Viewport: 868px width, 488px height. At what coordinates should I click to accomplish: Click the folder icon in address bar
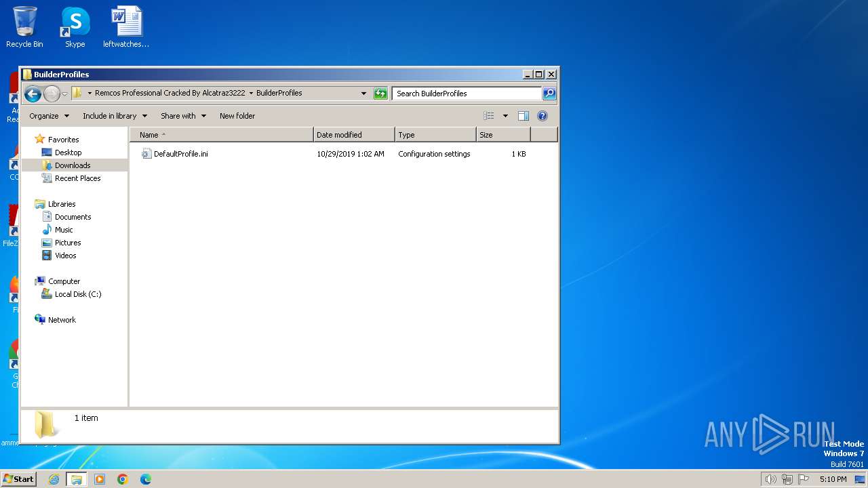pos(77,94)
